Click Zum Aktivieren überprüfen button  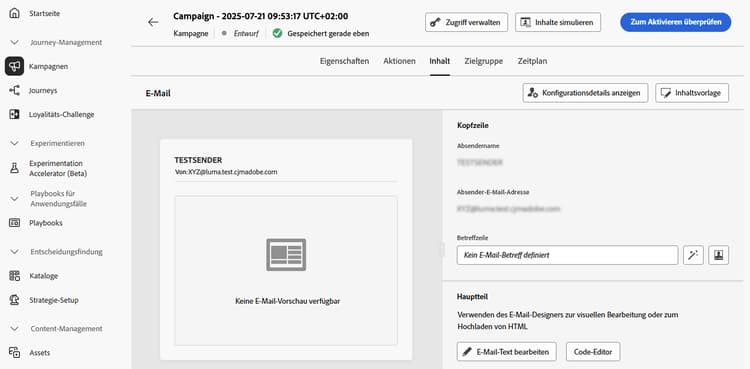pyautogui.click(x=675, y=22)
